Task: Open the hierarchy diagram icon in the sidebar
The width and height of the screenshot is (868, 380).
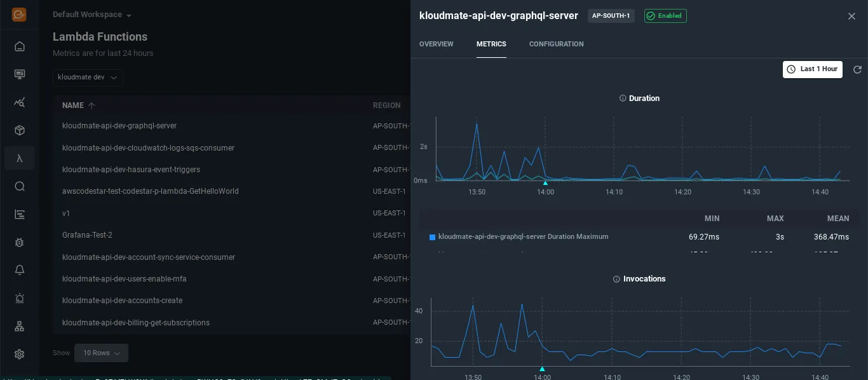Action: pos(20,326)
